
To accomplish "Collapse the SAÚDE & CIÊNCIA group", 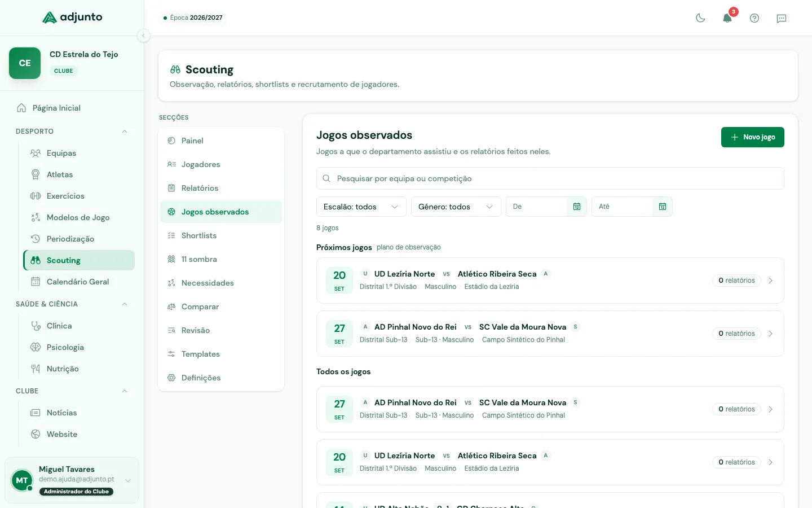I will 72,304.
